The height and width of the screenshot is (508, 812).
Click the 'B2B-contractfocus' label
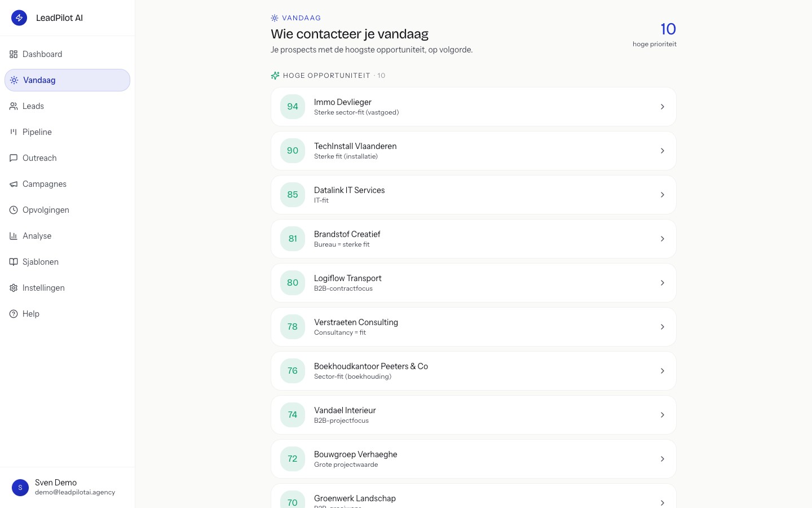(343, 288)
